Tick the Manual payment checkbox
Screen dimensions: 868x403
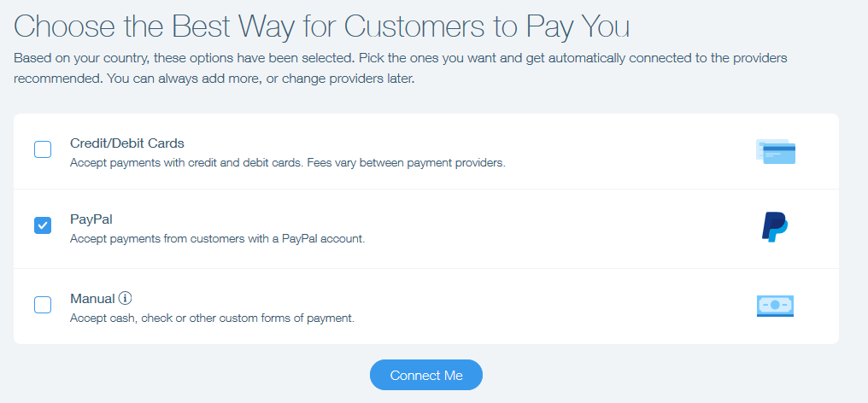[43, 305]
